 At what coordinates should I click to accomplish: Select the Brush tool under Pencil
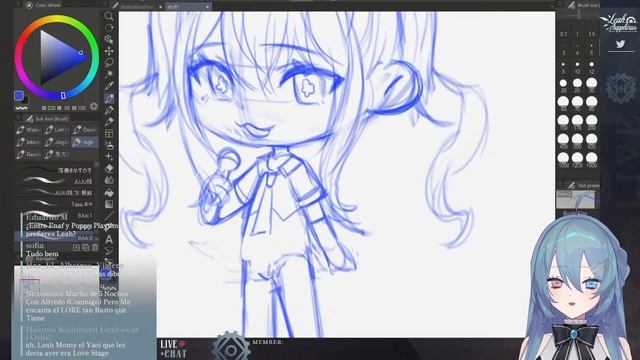[x=109, y=122]
